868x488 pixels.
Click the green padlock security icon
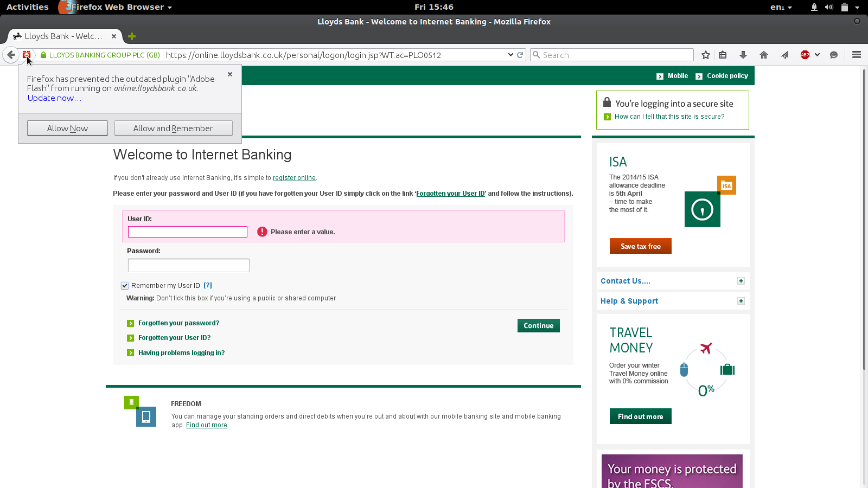pyautogui.click(x=43, y=55)
